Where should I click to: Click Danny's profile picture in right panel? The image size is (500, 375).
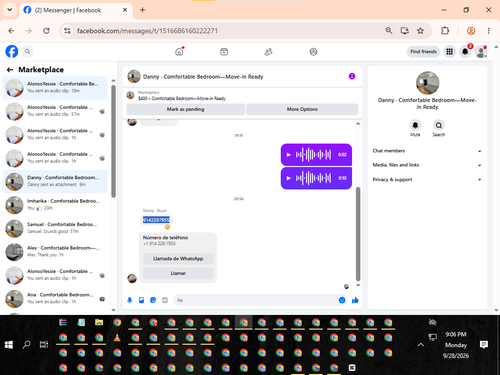point(428,83)
